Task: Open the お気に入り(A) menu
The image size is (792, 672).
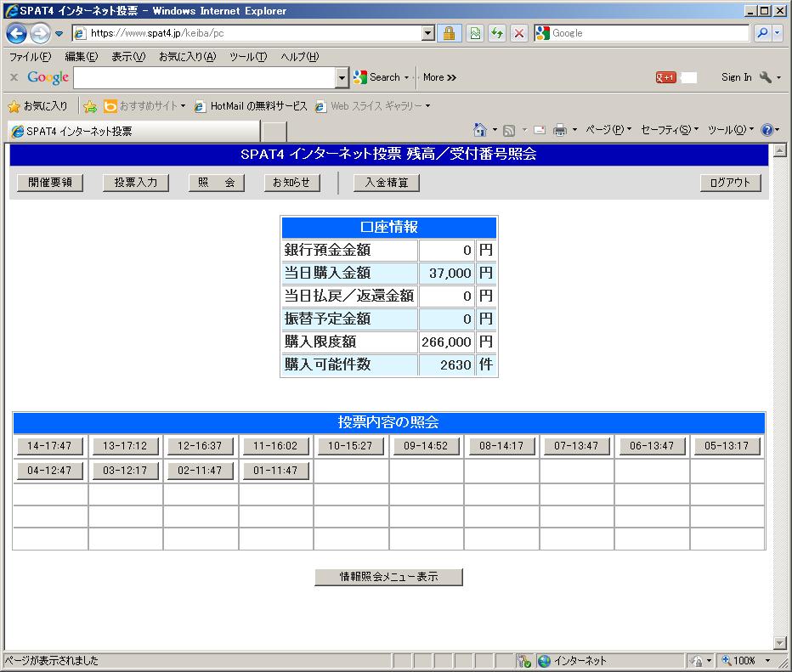Action: (x=188, y=57)
